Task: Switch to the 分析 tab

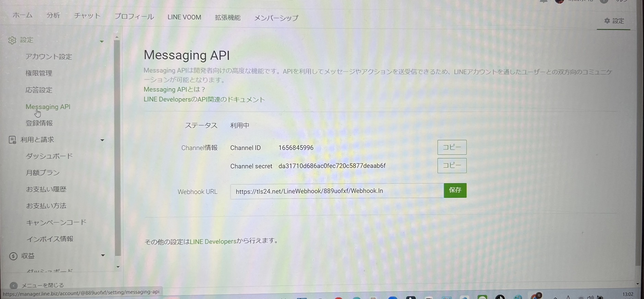Action: click(53, 15)
